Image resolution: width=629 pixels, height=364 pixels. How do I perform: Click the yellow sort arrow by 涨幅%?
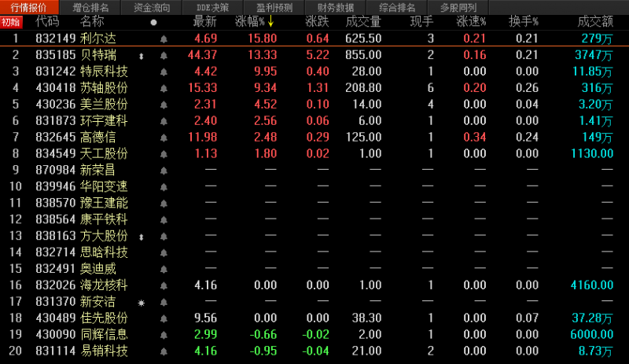[270, 22]
